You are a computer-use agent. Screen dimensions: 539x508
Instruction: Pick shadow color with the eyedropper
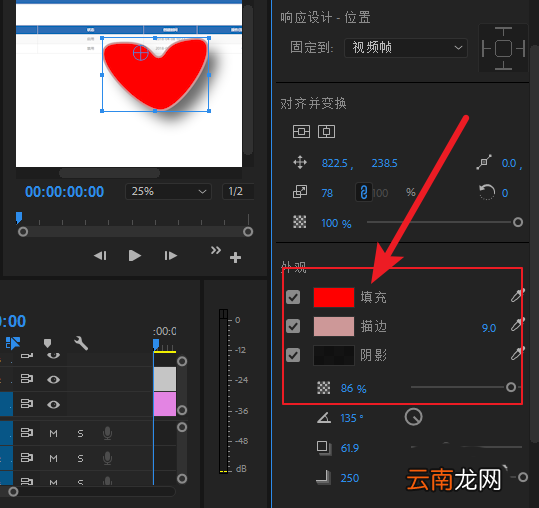pos(517,353)
